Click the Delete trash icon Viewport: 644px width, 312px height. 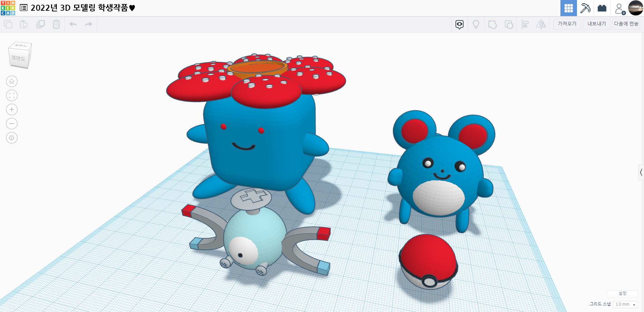pos(56,24)
